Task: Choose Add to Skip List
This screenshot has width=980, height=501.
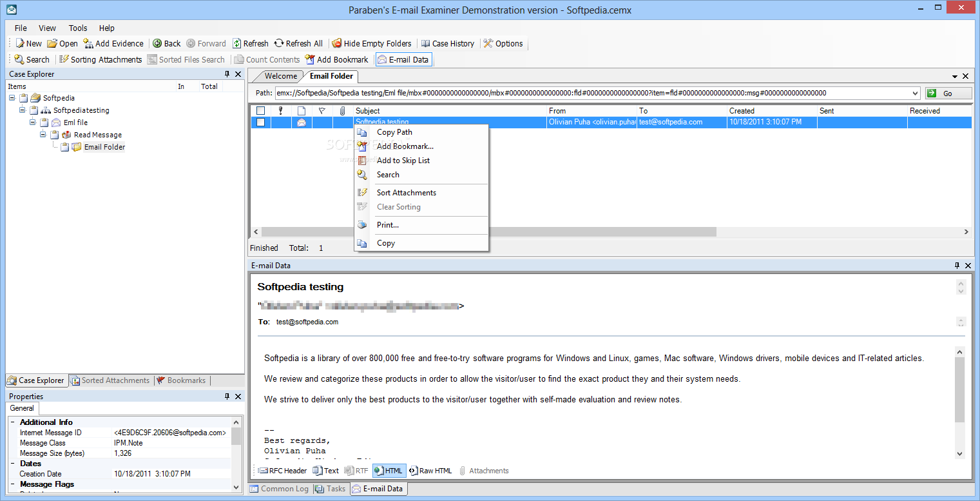Action: coord(421,161)
